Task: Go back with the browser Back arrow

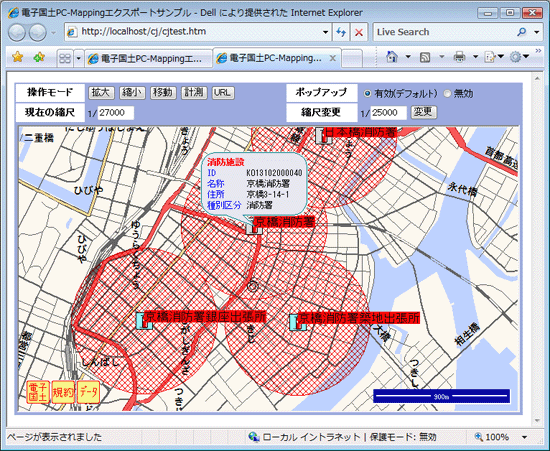Action: click(16, 32)
